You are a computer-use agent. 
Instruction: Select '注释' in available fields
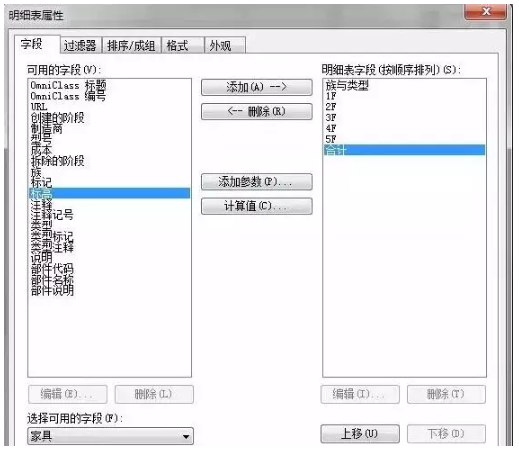(109, 204)
